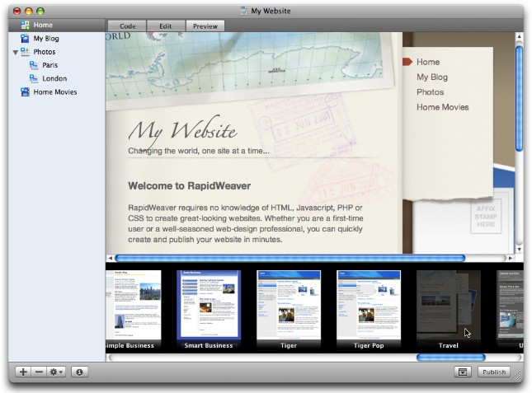Click the preview scroll down arrow
Viewport: 532px width, 393px height.
click(x=519, y=250)
